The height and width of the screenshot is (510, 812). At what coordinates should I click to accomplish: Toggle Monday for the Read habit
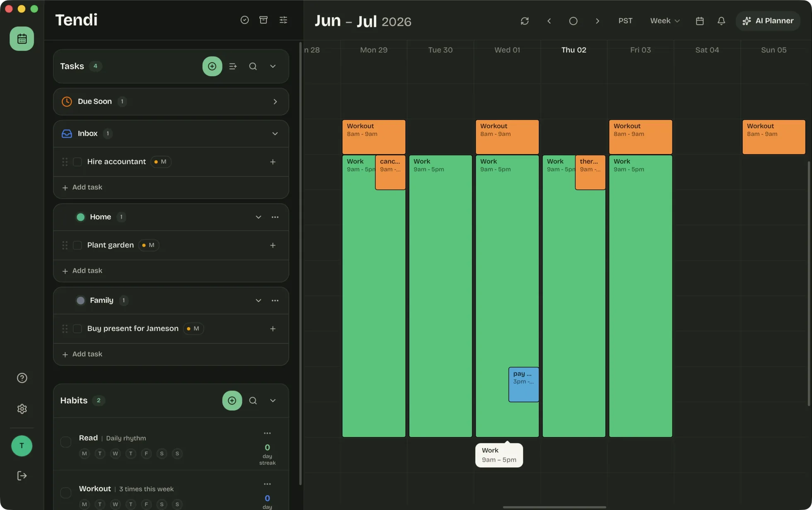[x=84, y=454]
